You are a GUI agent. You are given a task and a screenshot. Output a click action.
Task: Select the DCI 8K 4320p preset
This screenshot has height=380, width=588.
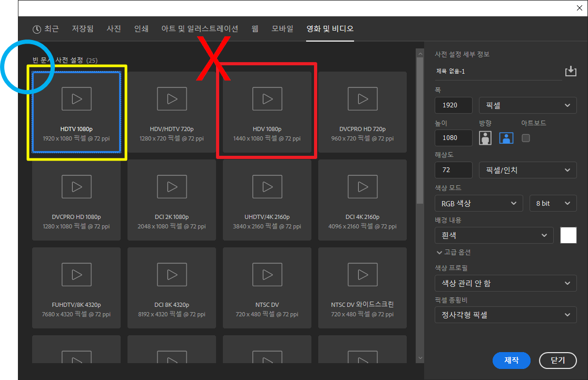(x=172, y=288)
